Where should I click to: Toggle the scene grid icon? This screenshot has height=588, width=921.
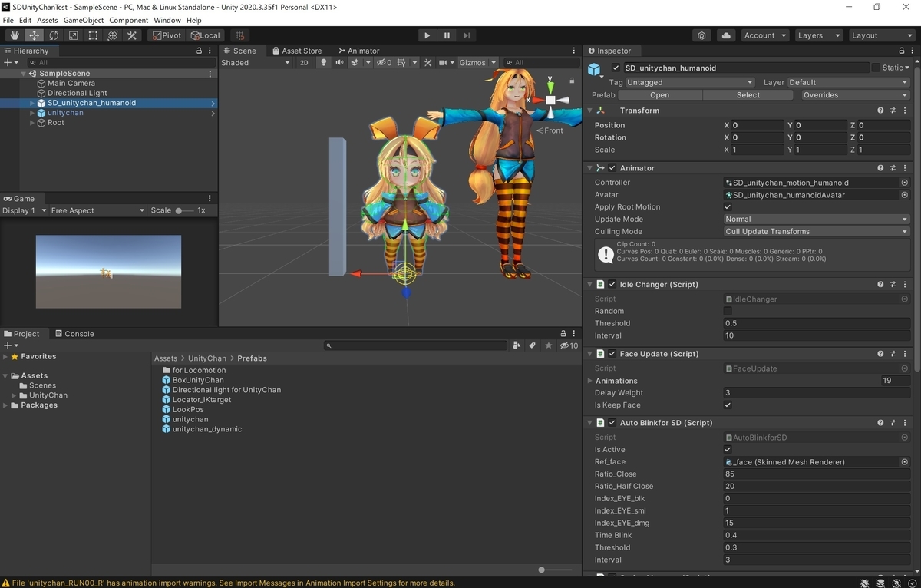coord(402,63)
